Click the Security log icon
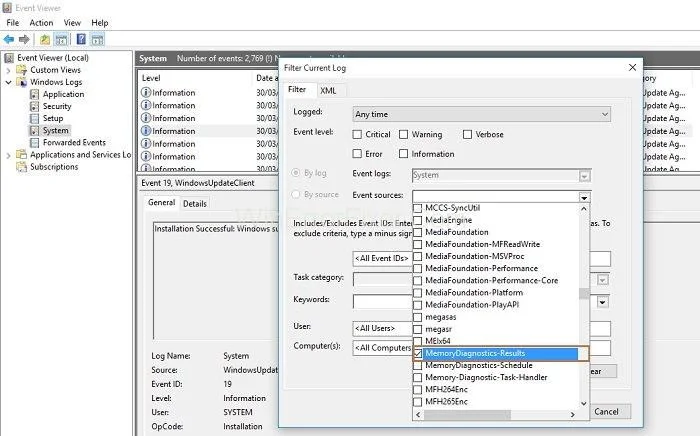Screen dimensions: 700x436 pos(34,106)
